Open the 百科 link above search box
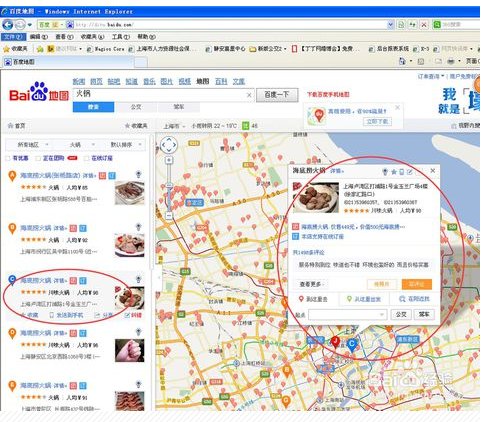 pyautogui.click(x=221, y=81)
